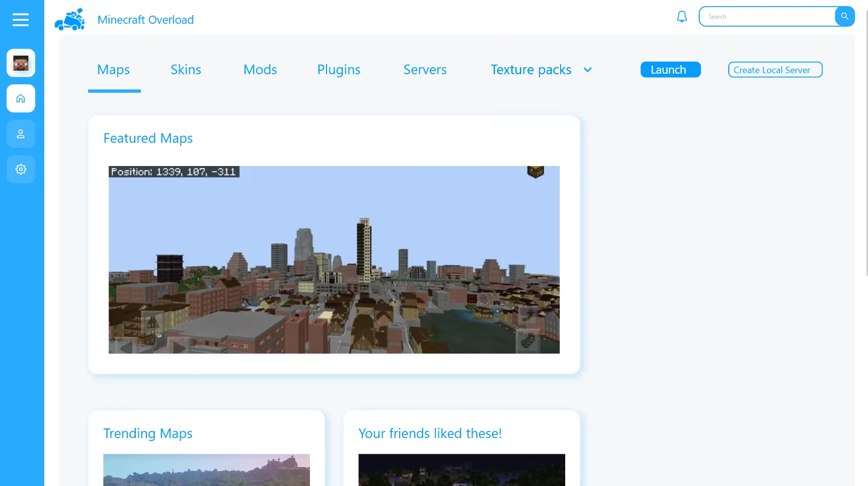This screenshot has height=486, width=868.
Task: Open the Trending Maps landscape thumbnail
Action: pyautogui.click(x=206, y=470)
